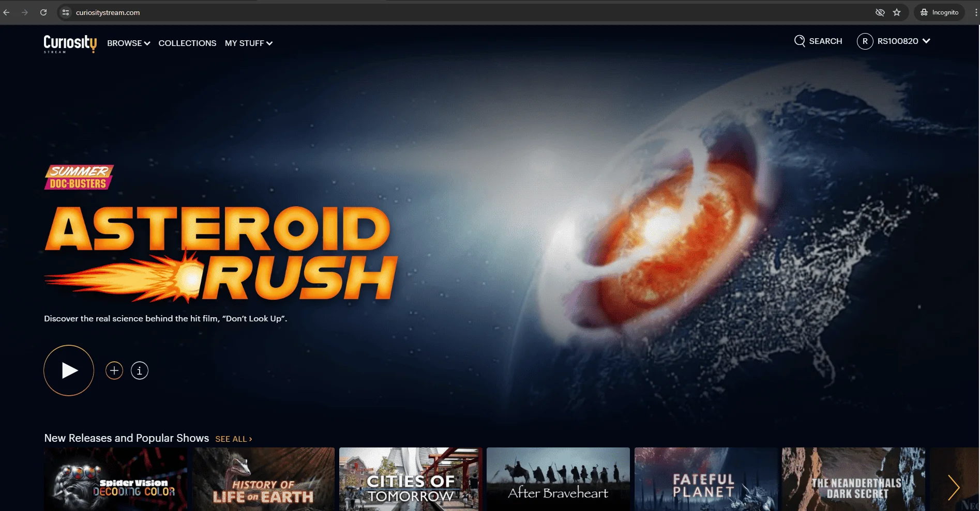Go back using browser back arrow

(7, 12)
